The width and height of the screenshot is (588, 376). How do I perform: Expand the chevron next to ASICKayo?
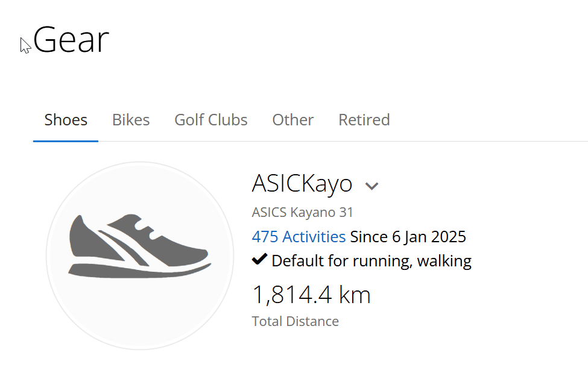(x=371, y=186)
